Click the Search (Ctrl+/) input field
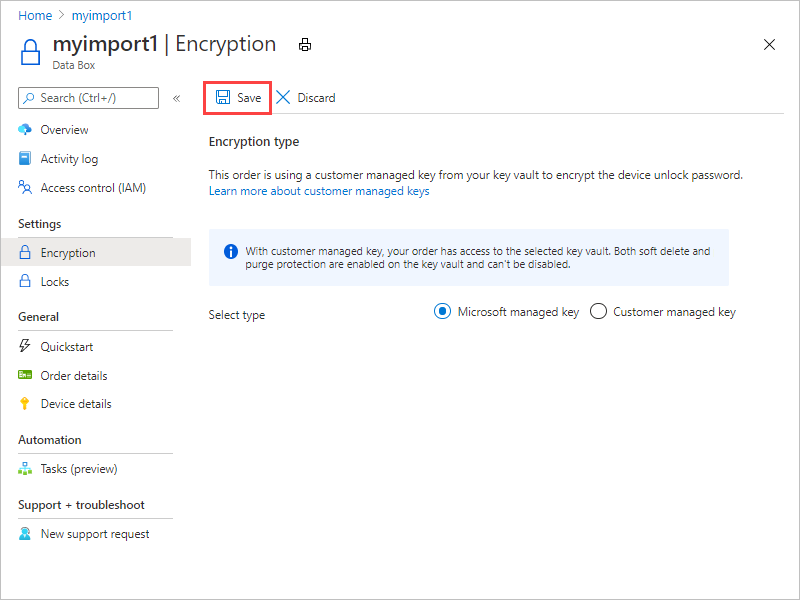Image resolution: width=800 pixels, height=600 pixels. coord(88,98)
